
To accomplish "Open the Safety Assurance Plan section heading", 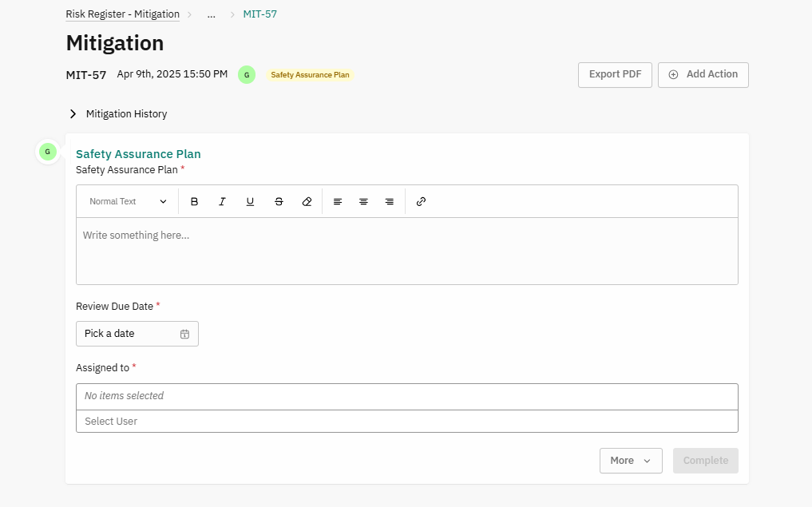I will [138, 154].
